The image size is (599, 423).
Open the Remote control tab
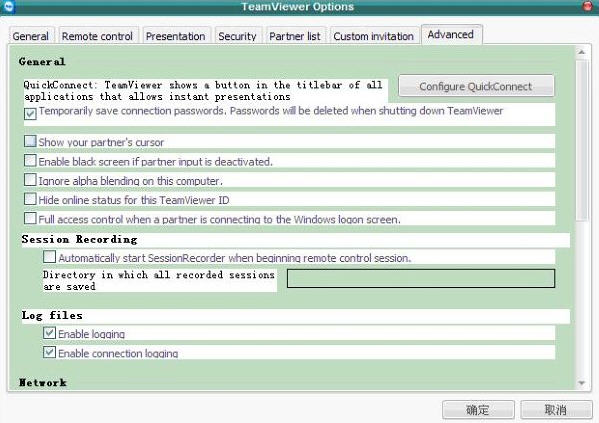(x=97, y=36)
